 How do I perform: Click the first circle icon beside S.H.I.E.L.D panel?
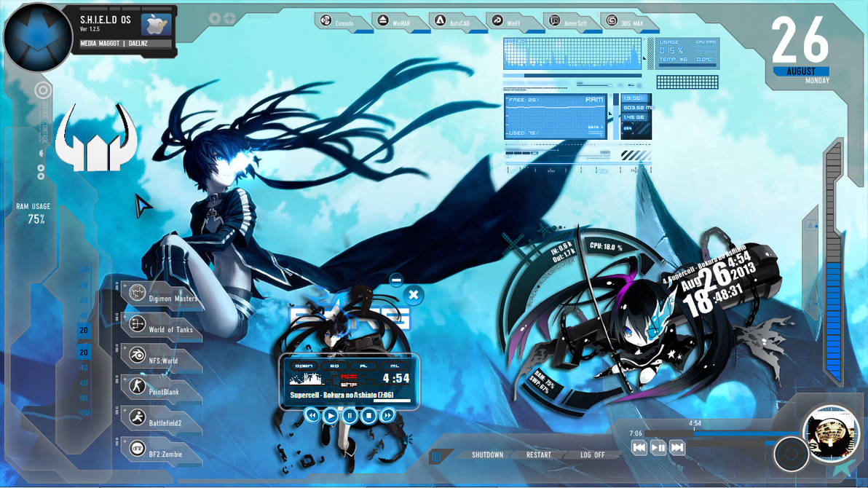pyautogui.click(x=215, y=18)
